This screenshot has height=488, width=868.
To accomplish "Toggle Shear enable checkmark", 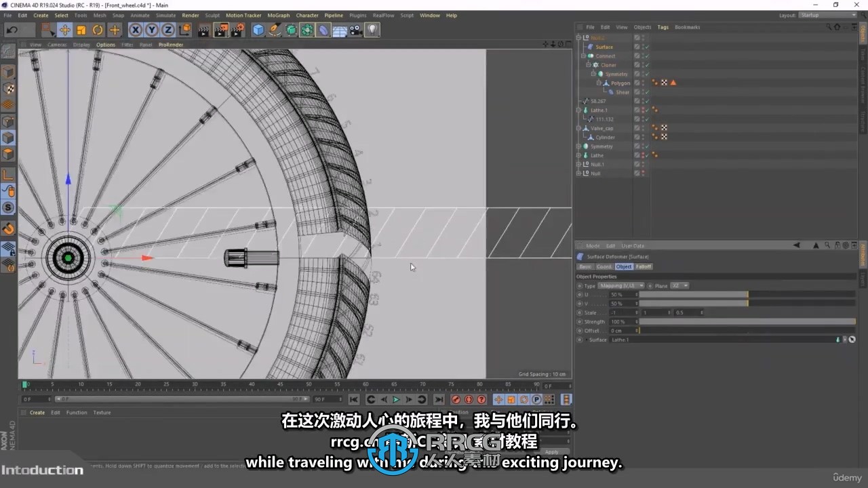I will pyautogui.click(x=647, y=92).
